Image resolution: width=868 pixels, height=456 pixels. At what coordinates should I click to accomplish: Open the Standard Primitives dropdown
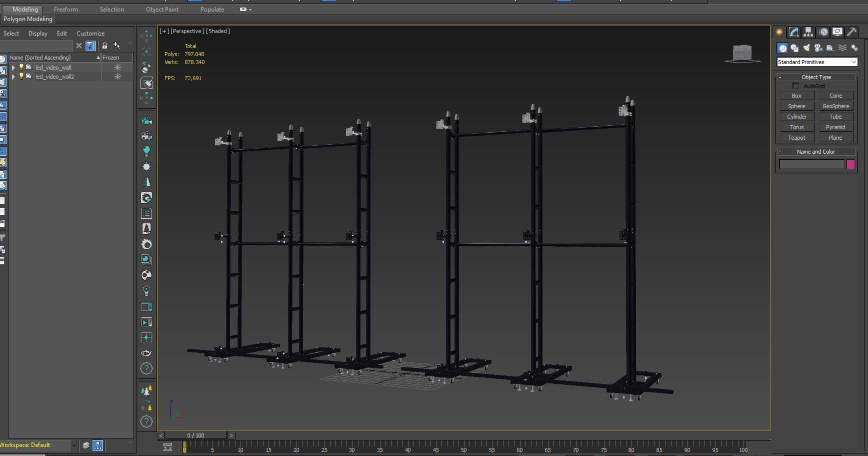817,62
